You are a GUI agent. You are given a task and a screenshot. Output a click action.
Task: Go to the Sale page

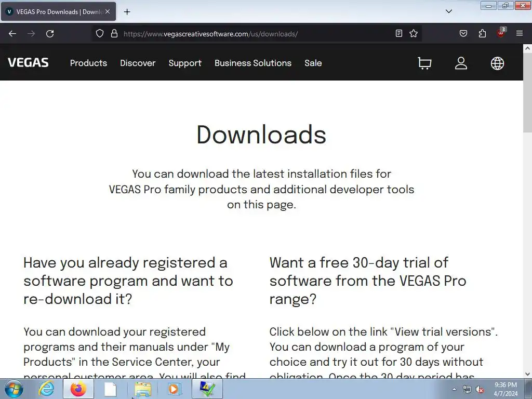tap(313, 63)
